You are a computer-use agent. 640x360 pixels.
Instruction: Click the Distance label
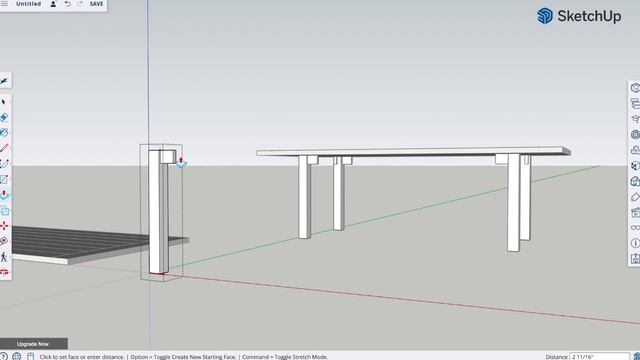point(556,357)
